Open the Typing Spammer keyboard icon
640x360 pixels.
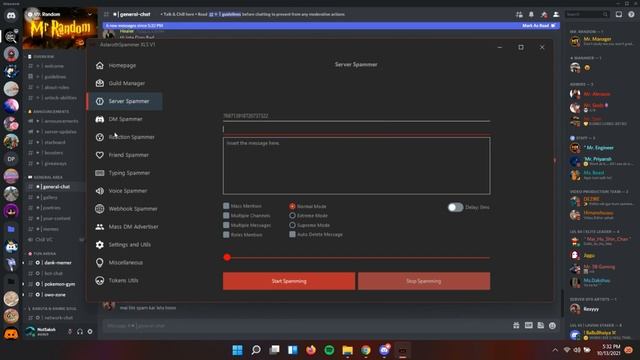click(x=100, y=173)
